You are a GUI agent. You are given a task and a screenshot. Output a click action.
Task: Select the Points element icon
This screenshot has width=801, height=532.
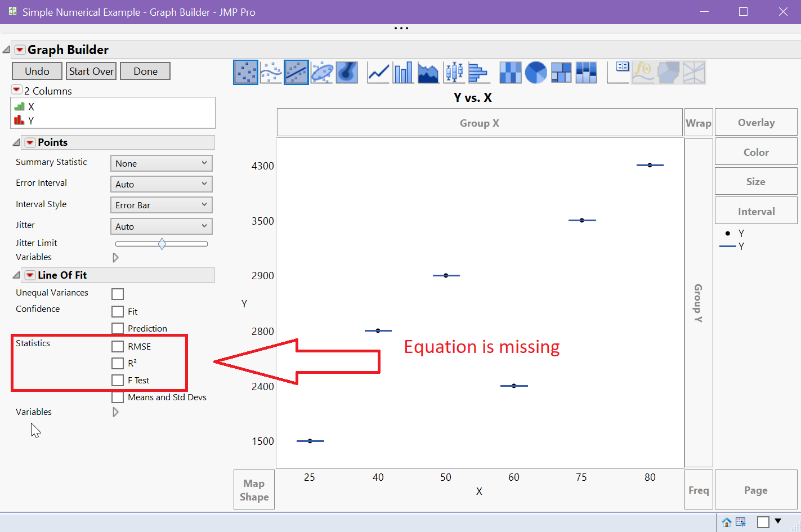tap(246, 73)
